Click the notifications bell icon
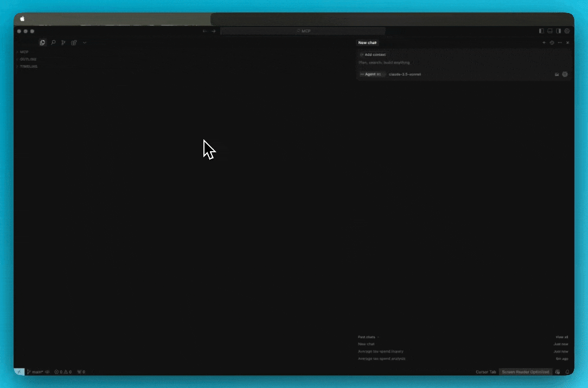This screenshot has width=588, height=388. click(567, 372)
